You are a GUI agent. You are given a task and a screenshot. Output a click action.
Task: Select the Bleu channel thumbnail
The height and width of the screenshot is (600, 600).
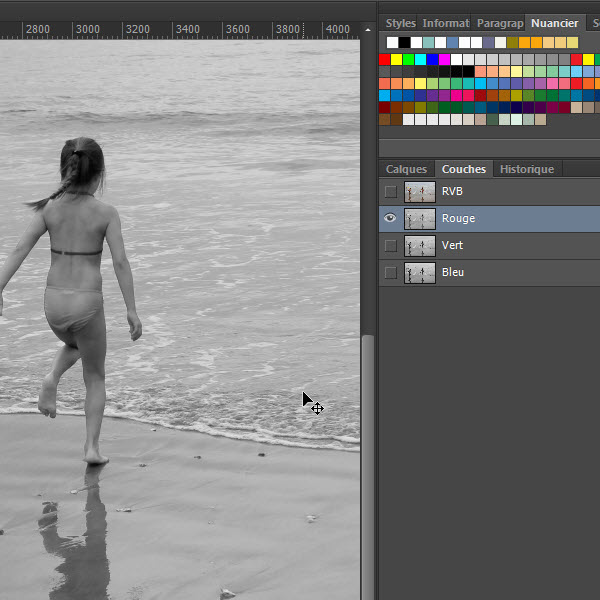pos(420,272)
